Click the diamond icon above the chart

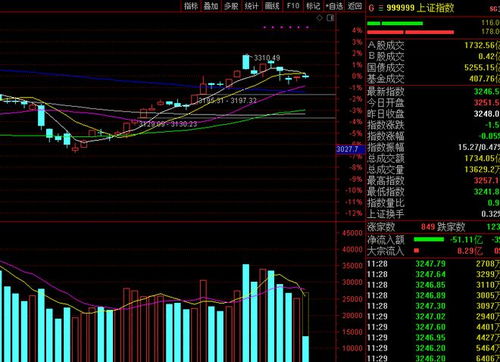319,18
